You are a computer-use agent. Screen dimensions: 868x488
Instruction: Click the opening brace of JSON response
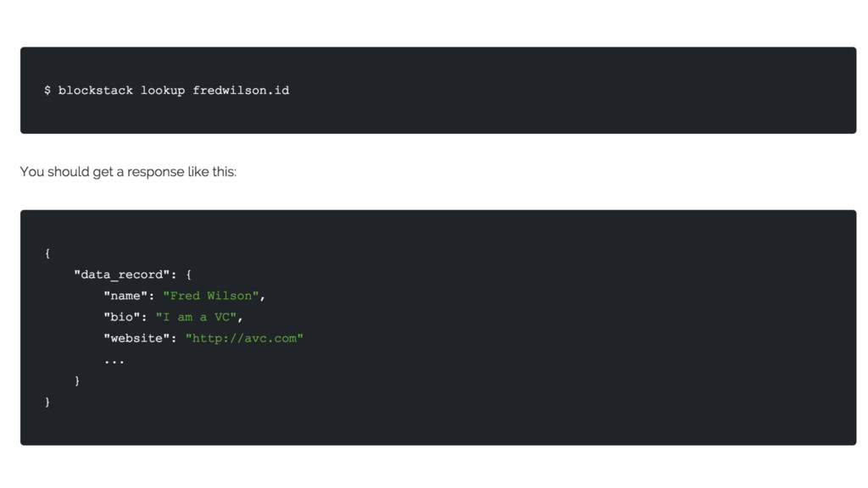(47, 252)
